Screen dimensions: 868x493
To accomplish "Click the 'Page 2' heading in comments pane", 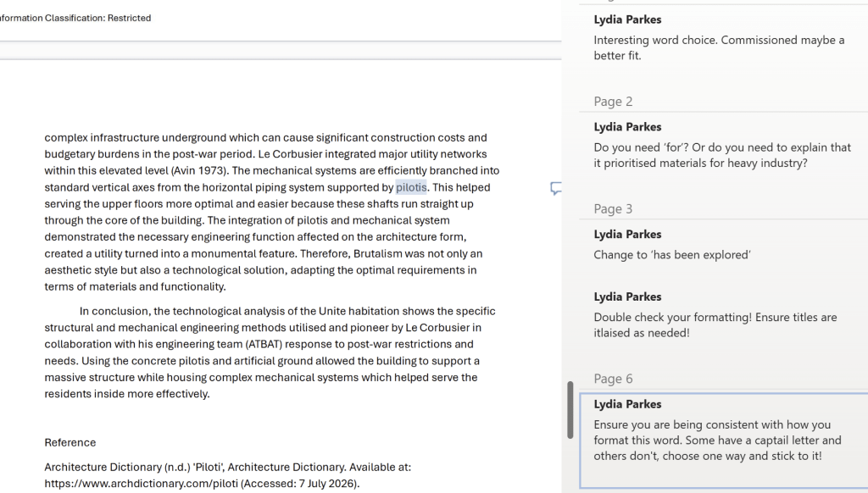I will (613, 102).
